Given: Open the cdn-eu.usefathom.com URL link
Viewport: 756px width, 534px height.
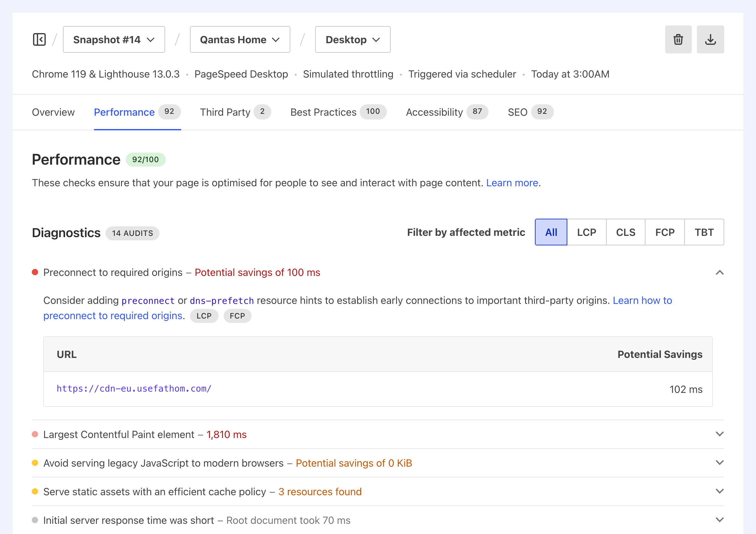Looking at the screenshot, I should (134, 389).
